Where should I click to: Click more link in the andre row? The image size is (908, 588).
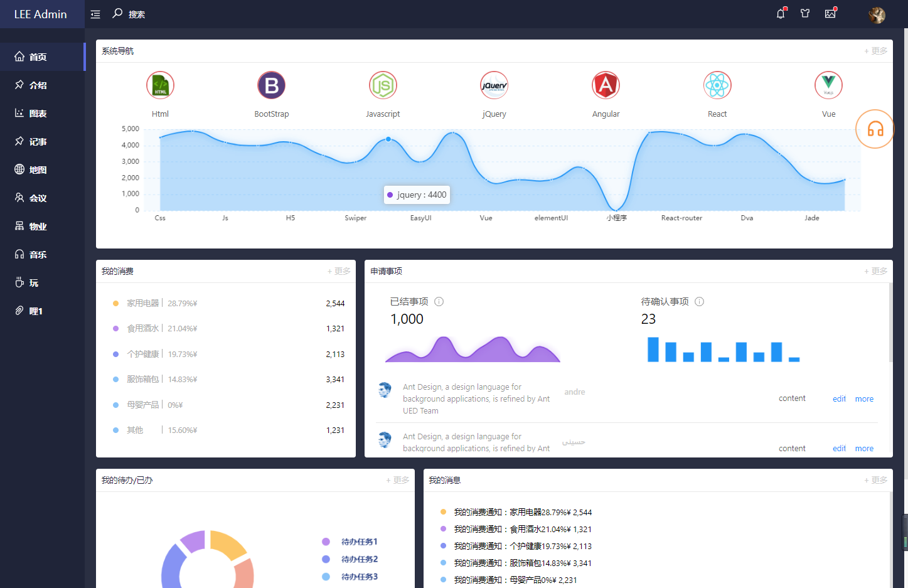click(864, 399)
